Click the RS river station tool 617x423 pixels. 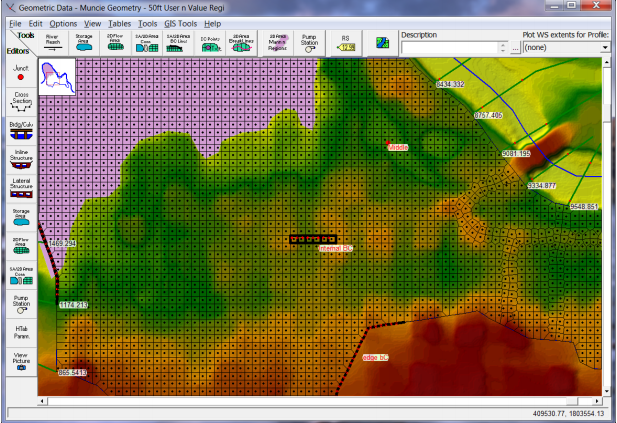click(x=346, y=41)
